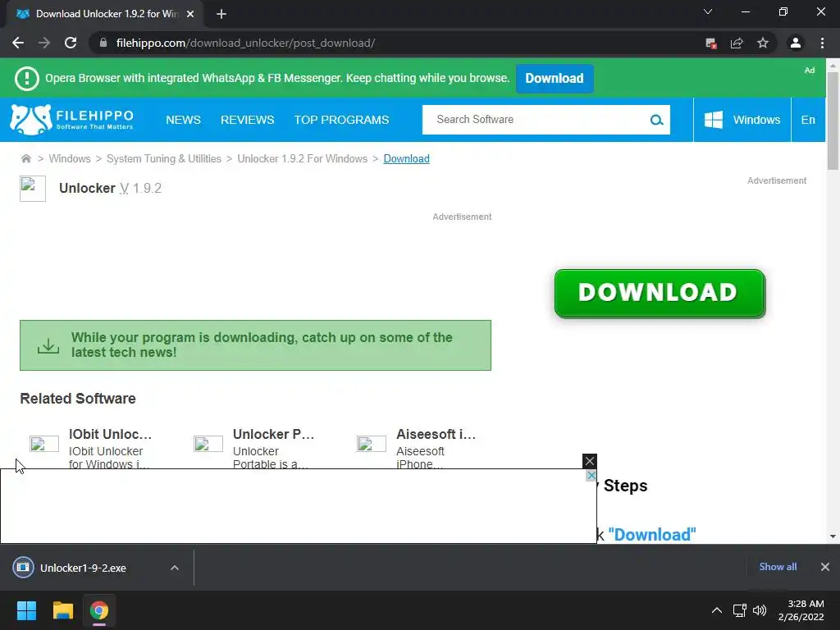Expand the Unlocker1-9-2.exe download options chevron

pos(175,568)
